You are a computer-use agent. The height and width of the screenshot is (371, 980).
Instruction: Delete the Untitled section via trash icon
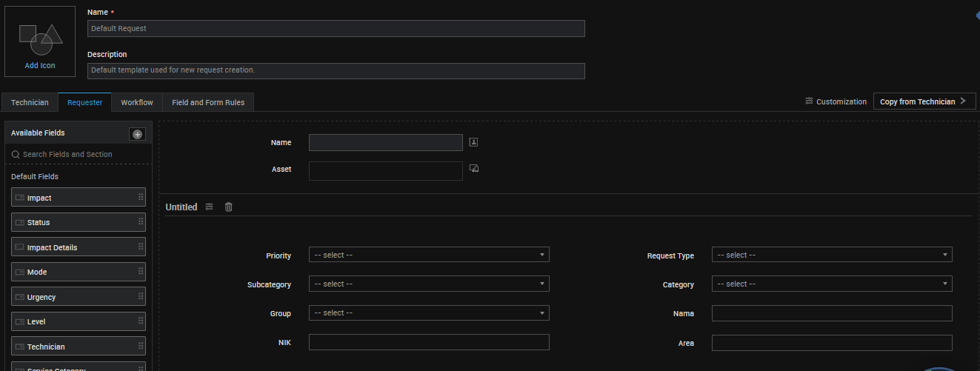tap(228, 207)
